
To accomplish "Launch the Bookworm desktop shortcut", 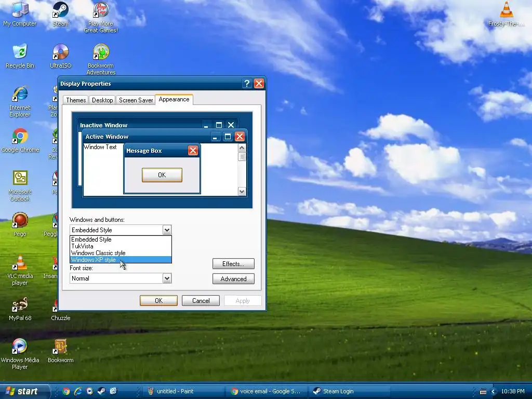I will [60, 351].
